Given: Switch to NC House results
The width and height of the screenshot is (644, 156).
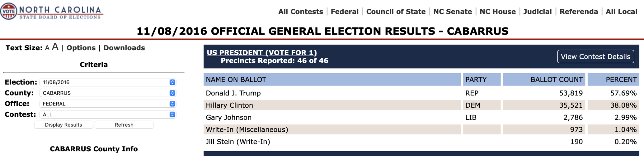Looking at the screenshot, I should click(x=497, y=12).
